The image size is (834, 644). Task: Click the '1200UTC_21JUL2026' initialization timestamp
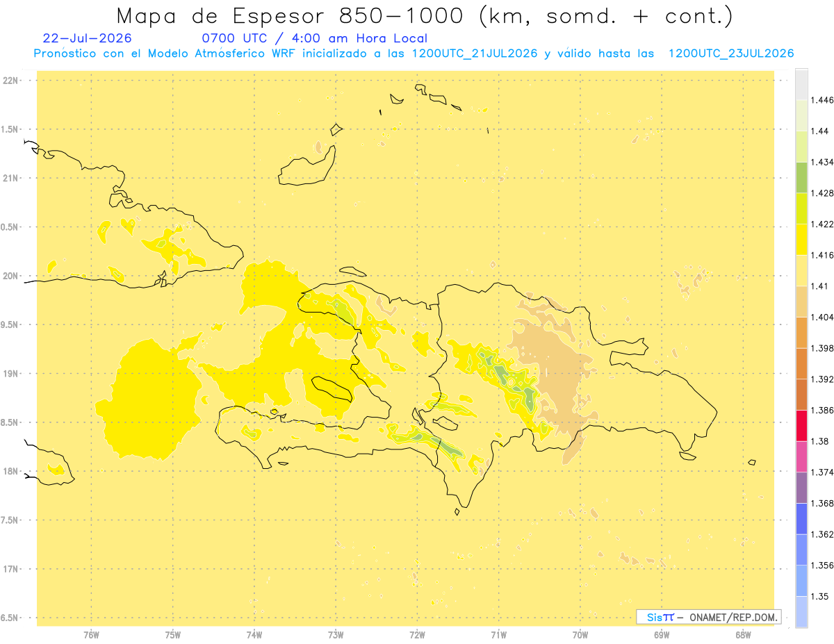point(475,53)
